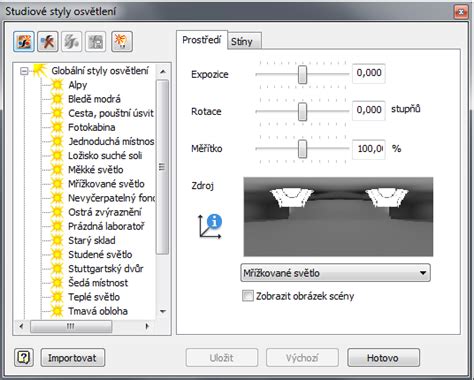The height and width of the screenshot is (380, 474).
Task: Collapse the Globální styly osvětlení tree node
Action: 24,71
